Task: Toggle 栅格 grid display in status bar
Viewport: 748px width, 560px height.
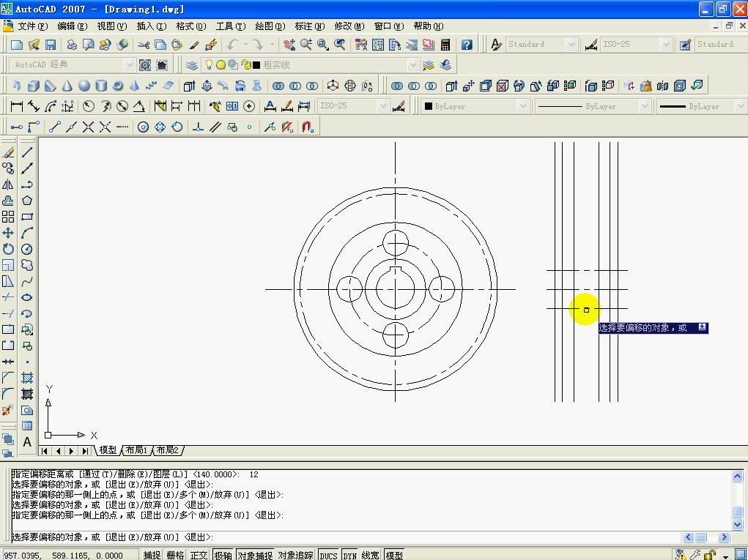Action: click(x=175, y=555)
